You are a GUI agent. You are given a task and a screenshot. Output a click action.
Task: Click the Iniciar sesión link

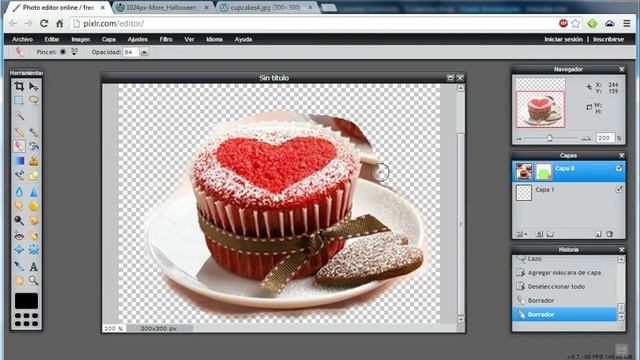(563, 39)
